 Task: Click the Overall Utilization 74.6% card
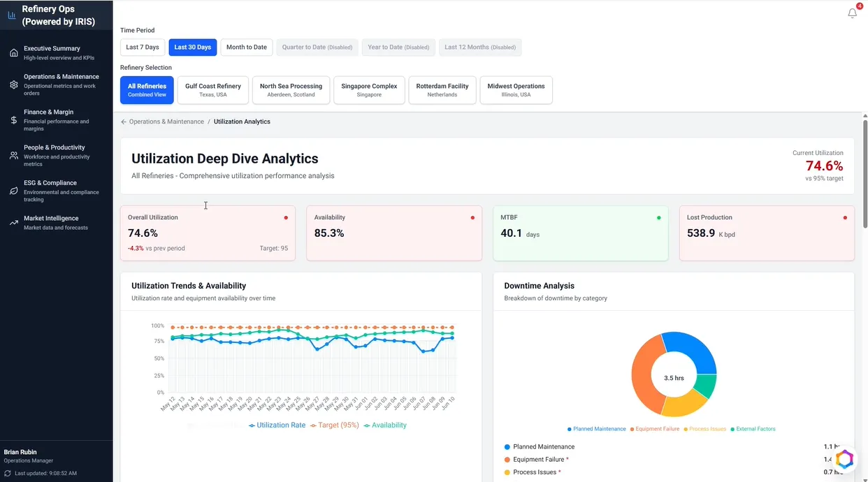(208, 233)
